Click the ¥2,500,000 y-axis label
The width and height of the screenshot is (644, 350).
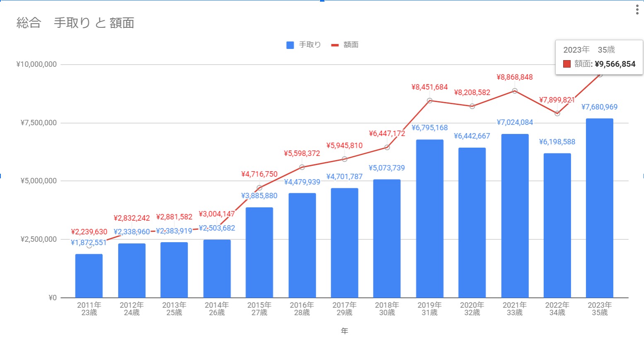pyautogui.click(x=39, y=239)
